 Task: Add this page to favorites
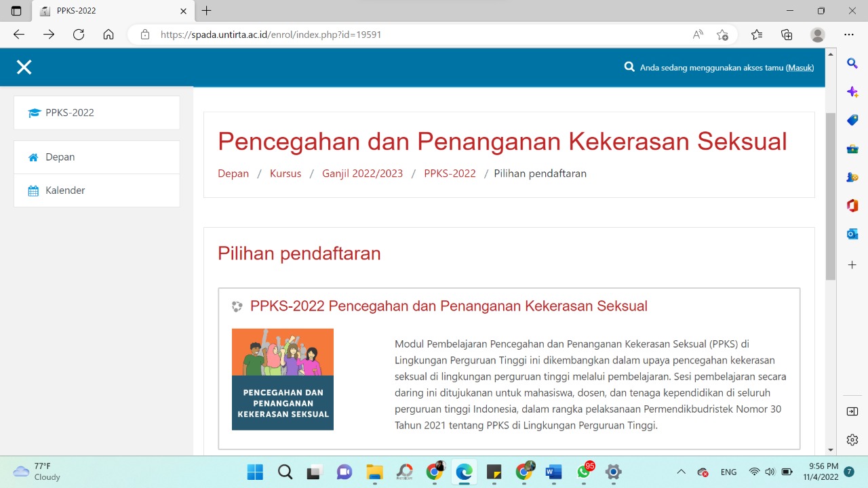pos(723,35)
